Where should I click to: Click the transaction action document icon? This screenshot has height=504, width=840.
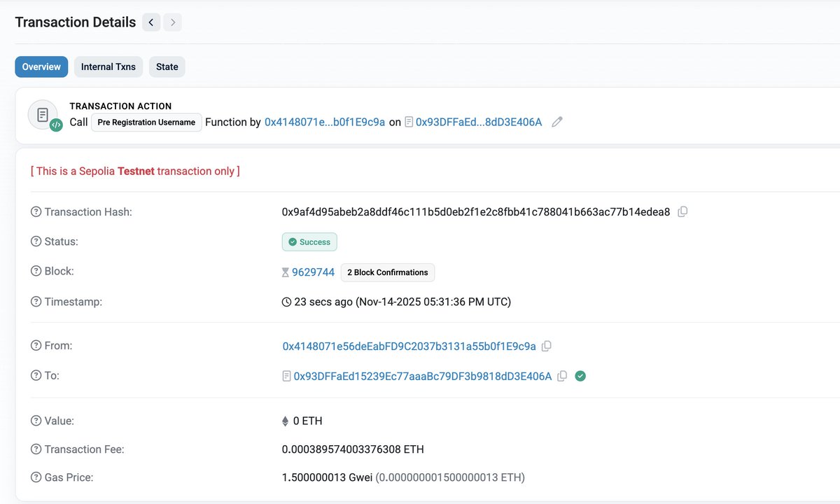click(43, 115)
